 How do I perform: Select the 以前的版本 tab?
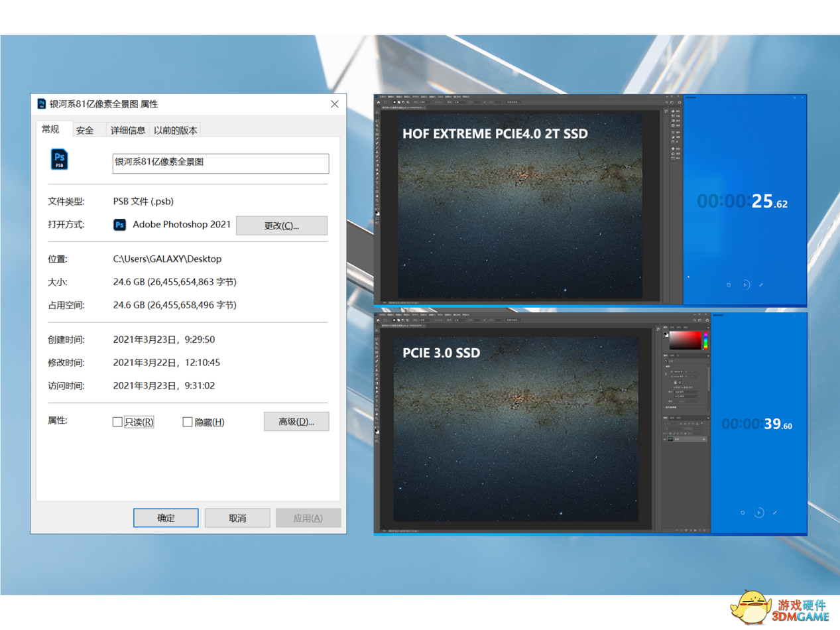(x=176, y=130)
